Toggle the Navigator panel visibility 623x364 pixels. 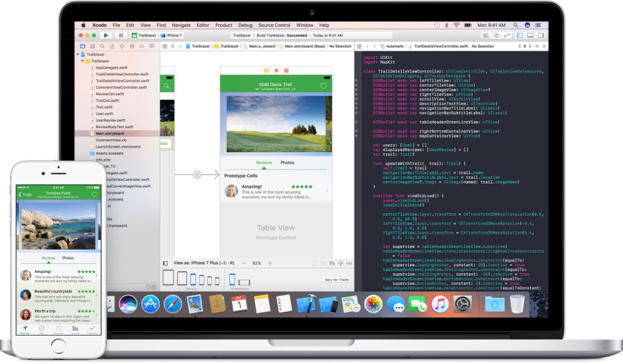click(x=520, y=35)
